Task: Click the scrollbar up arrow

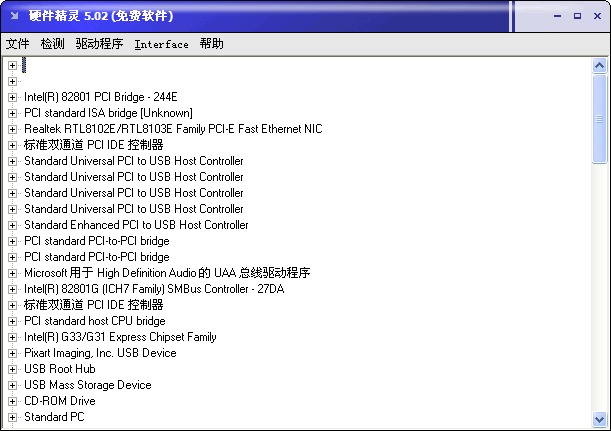Action: coord(600,66)
